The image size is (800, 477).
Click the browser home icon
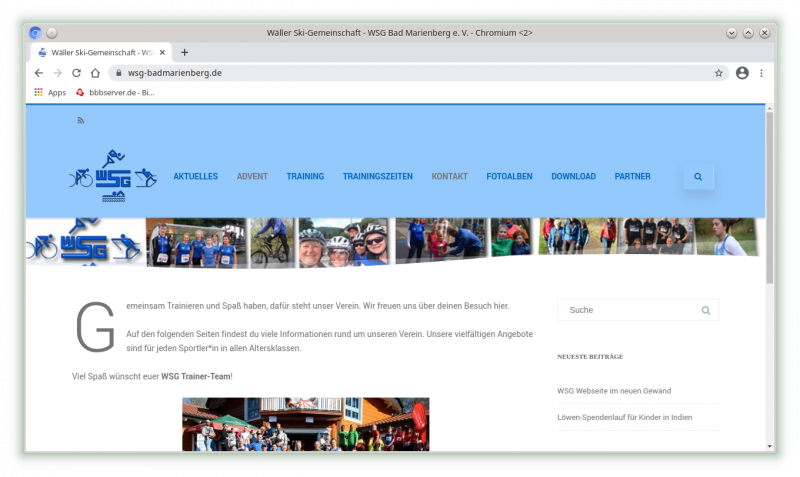tap(95, 73)
